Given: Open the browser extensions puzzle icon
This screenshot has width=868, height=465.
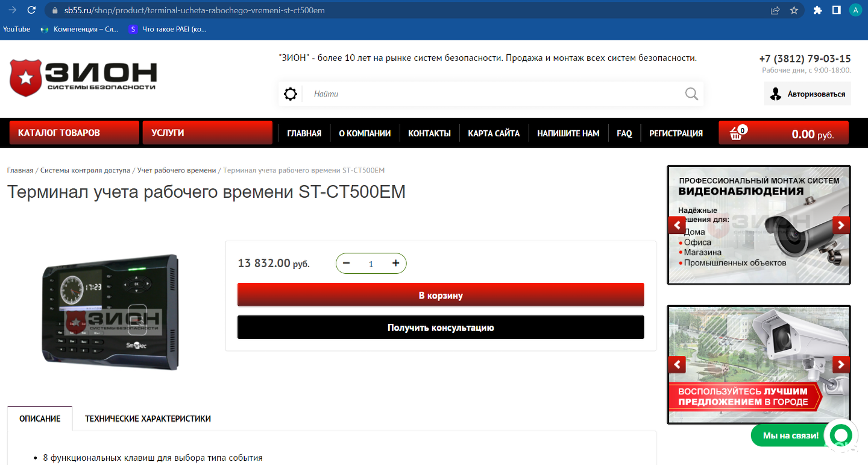Looking at the screenshot, I should click(x=818, y=10).
